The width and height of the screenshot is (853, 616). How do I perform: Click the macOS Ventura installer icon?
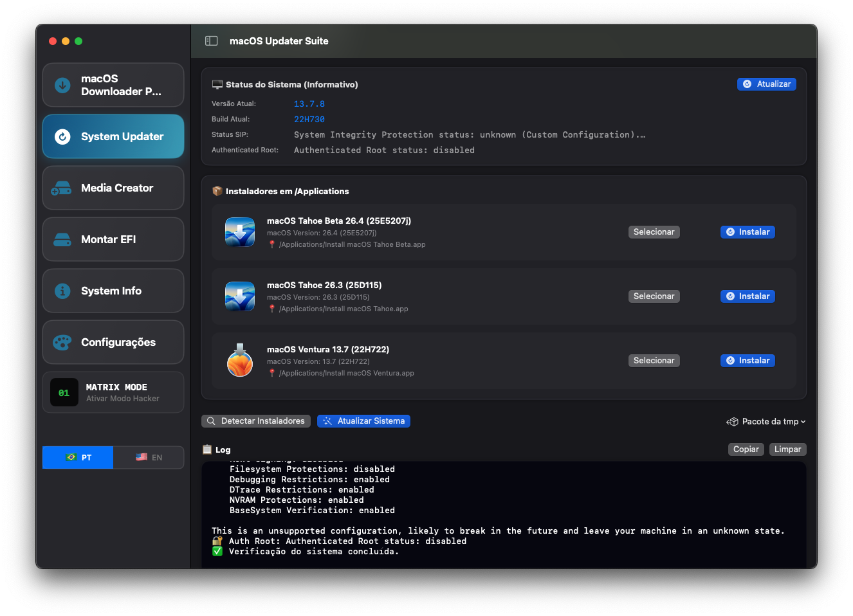pos(239,361)
